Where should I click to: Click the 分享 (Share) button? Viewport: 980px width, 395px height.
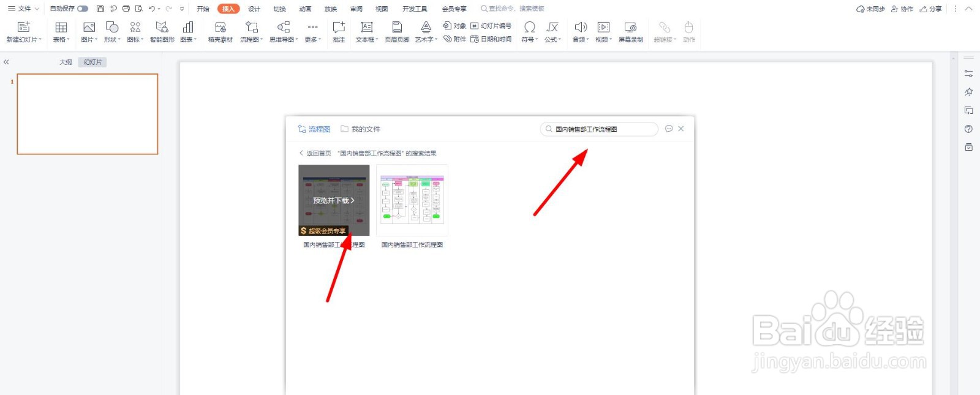tap(931, 9)
